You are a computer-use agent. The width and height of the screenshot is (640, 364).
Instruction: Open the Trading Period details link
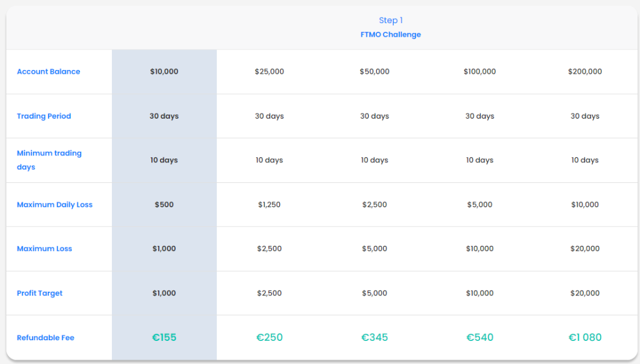pyautogui.click(x=44, y=116)
